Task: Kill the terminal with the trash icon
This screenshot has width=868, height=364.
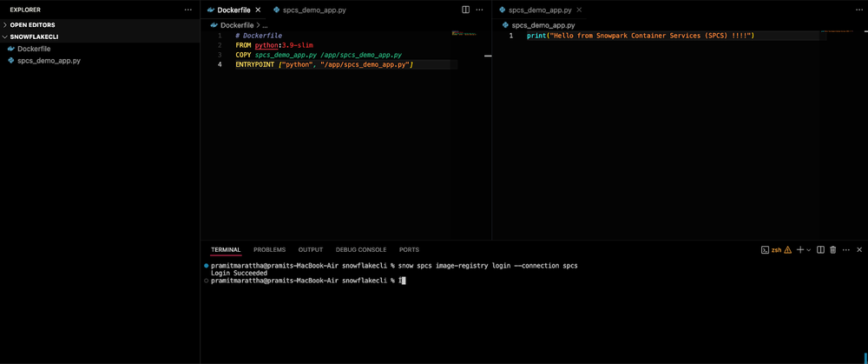Action: (x=833, y=249)
